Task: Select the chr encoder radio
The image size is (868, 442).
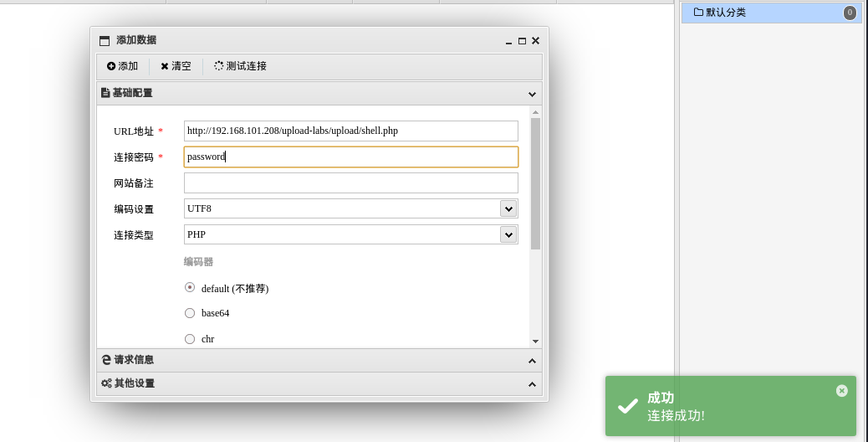Action: click(190, 338)
